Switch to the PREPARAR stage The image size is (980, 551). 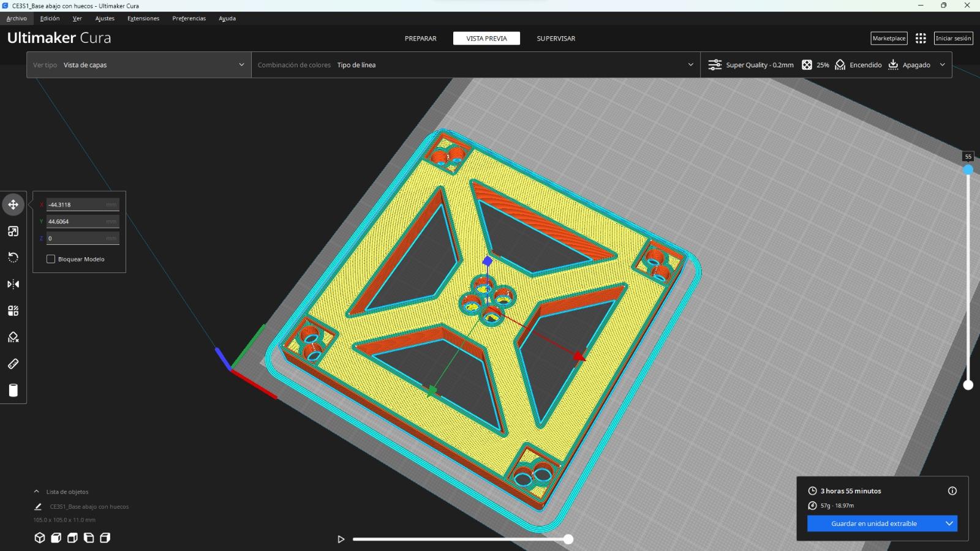[421, 39]
